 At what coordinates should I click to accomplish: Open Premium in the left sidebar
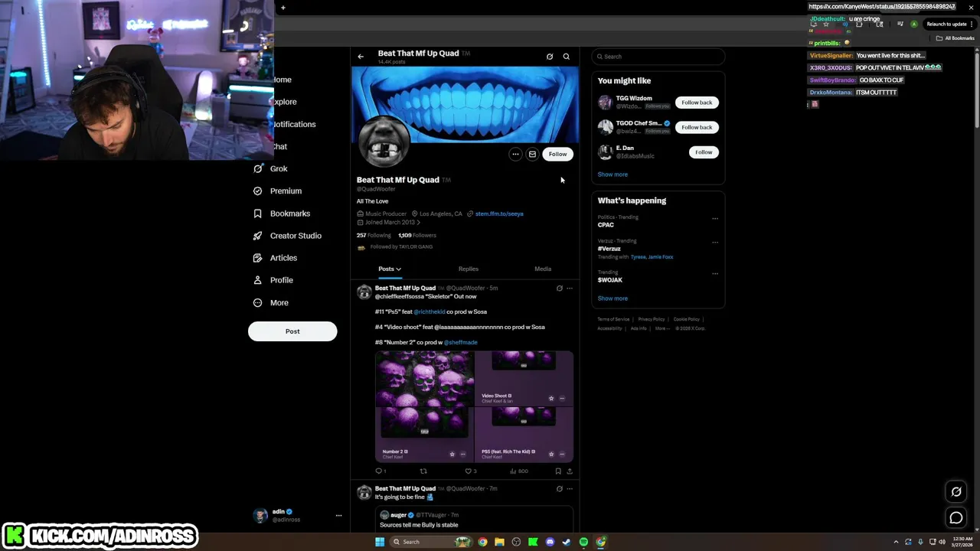[277, 191]
